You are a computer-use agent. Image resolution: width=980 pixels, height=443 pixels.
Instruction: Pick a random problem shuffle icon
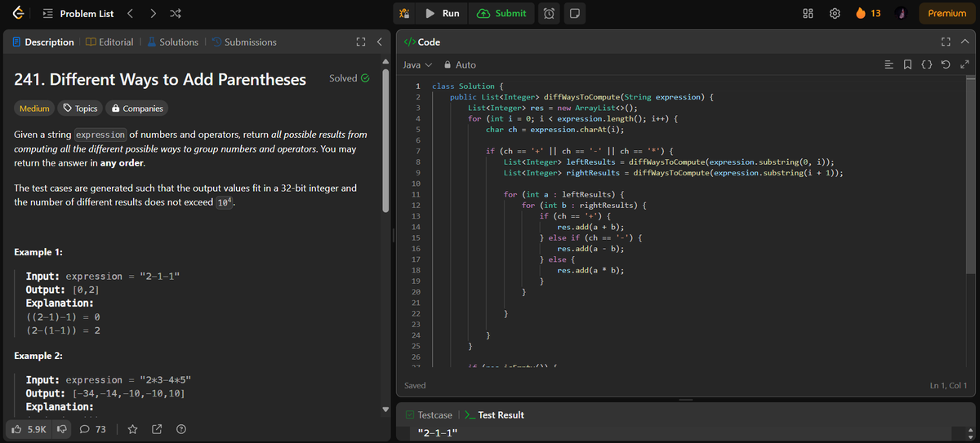click(x=176, y=14)
